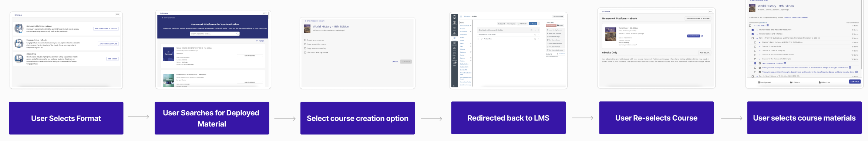Open the Publish All dropdown

[x=522, y=24]
